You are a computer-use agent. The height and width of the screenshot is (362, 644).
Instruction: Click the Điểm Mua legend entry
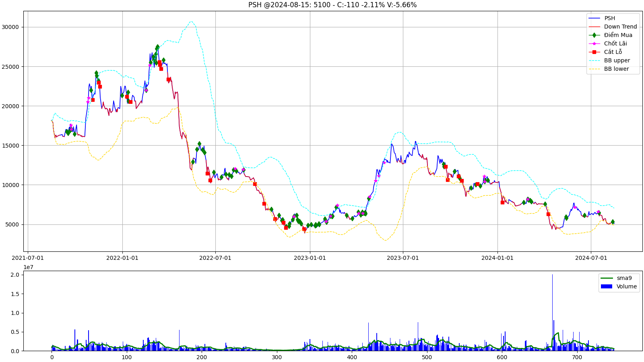[x=618, y=35]
